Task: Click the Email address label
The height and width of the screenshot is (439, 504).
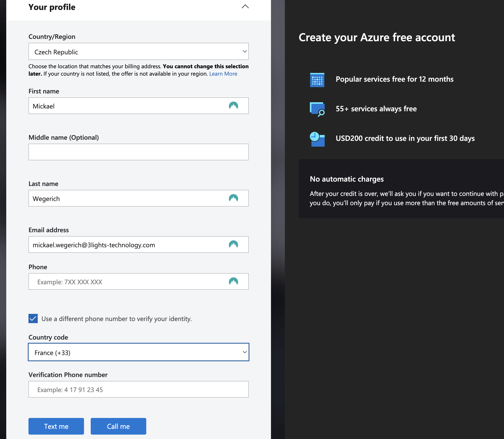Action: pyautogui.click(x=49, y=230)
